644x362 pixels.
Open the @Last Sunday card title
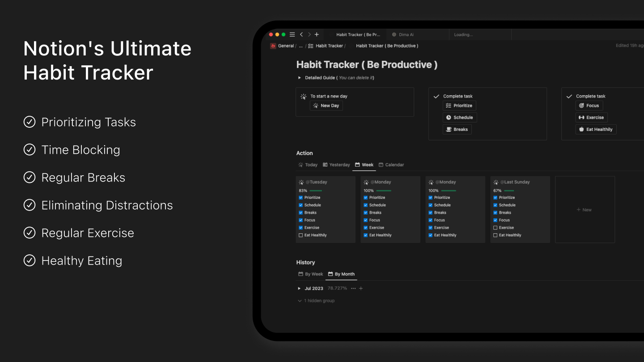click(515, 182)
